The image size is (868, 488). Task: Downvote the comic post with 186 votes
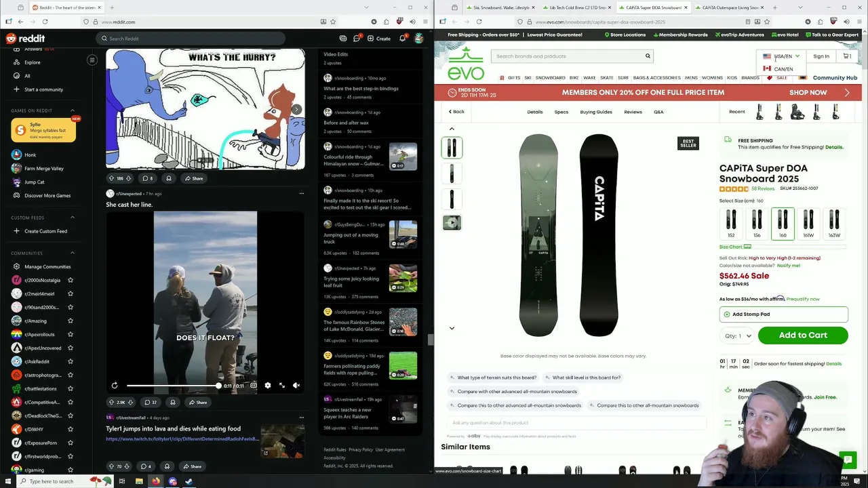(129, 178)
